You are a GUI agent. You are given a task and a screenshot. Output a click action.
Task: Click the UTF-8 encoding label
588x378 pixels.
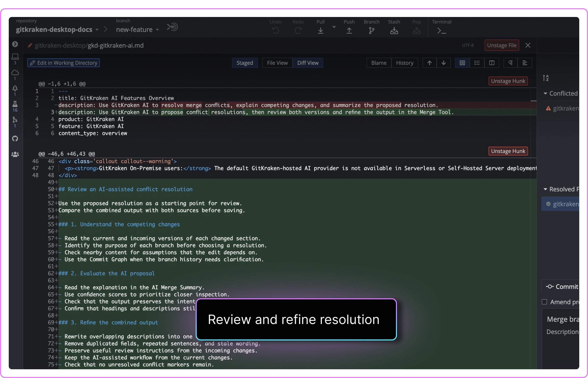pos(468,45)
